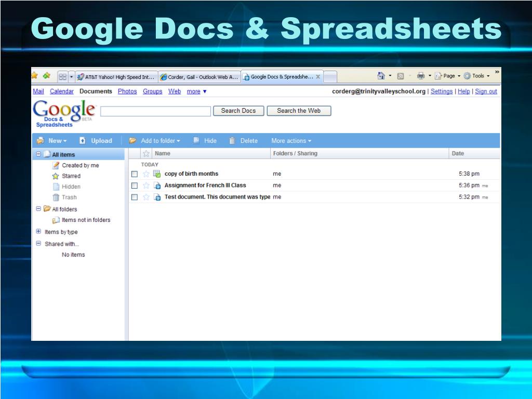Click the spreadsheet icon beside copy of birth months
This screenshot has height=399, width=532.
pos(157,174)
